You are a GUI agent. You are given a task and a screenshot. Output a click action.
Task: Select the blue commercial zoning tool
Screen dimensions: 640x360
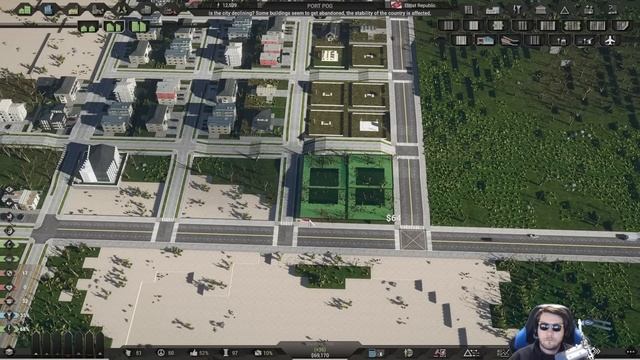[49, 9]
